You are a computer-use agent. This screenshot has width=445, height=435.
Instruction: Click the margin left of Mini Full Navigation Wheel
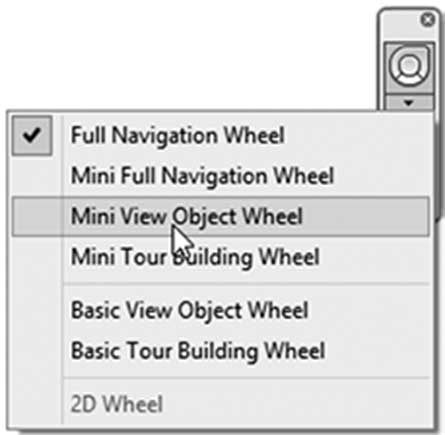(x=37, y=176)
